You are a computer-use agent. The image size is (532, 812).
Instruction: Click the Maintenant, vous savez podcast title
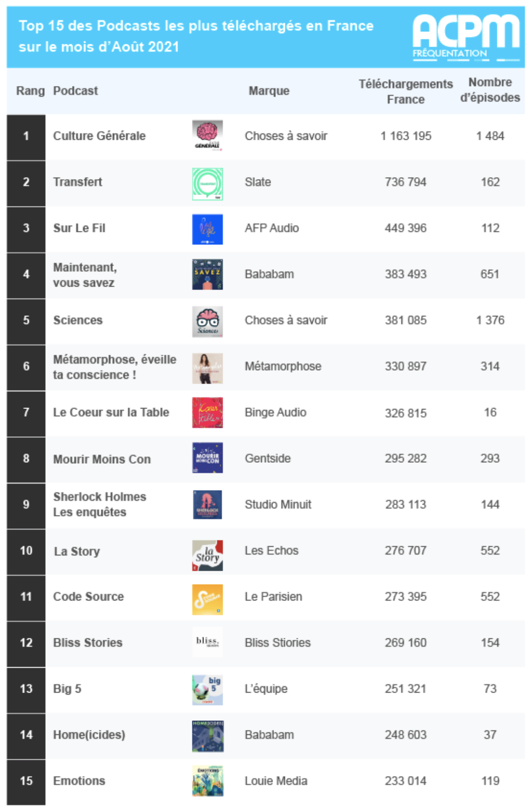pos(85,275)
